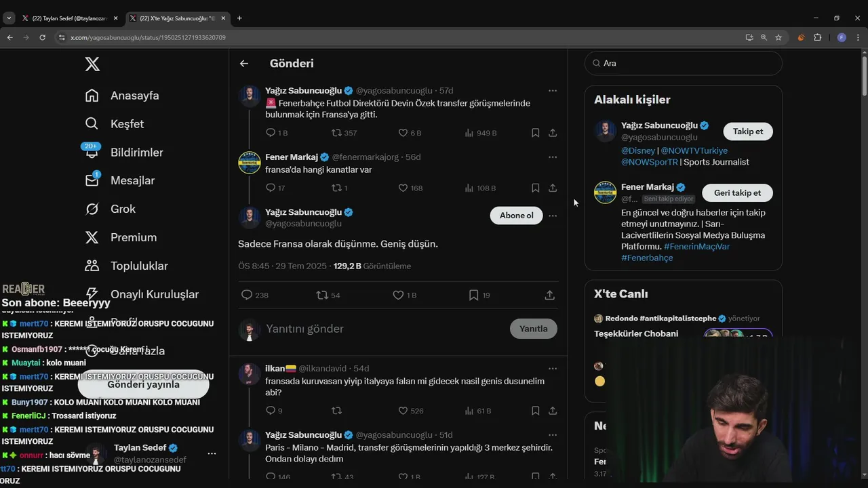Open more options on Paris Milano Madrid reply
Screen dimensions: 868x488
point(553,435)
